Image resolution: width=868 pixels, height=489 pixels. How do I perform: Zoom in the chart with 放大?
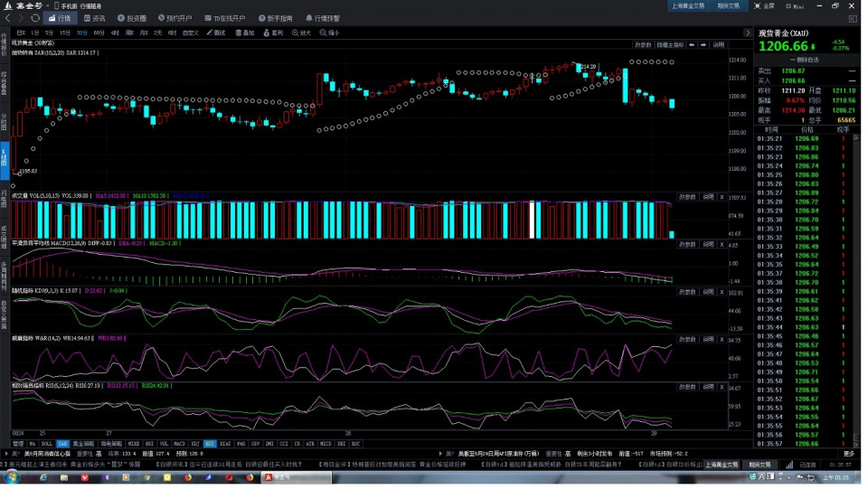pyautogui.click(x=301, y=33)
